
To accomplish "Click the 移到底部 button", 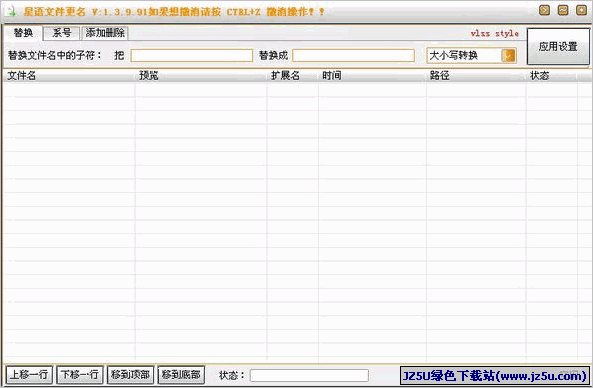I will point(181,375).
